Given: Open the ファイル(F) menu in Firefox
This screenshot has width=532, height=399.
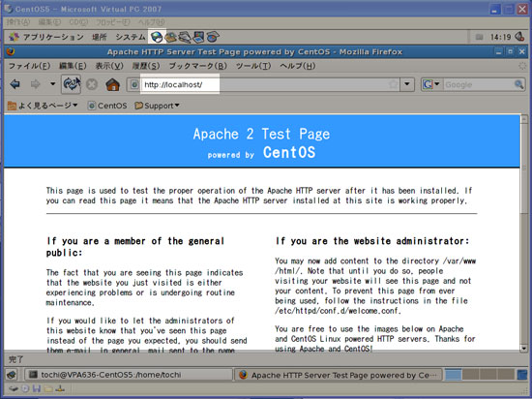Looking at the screenshot, I should 29,66.
